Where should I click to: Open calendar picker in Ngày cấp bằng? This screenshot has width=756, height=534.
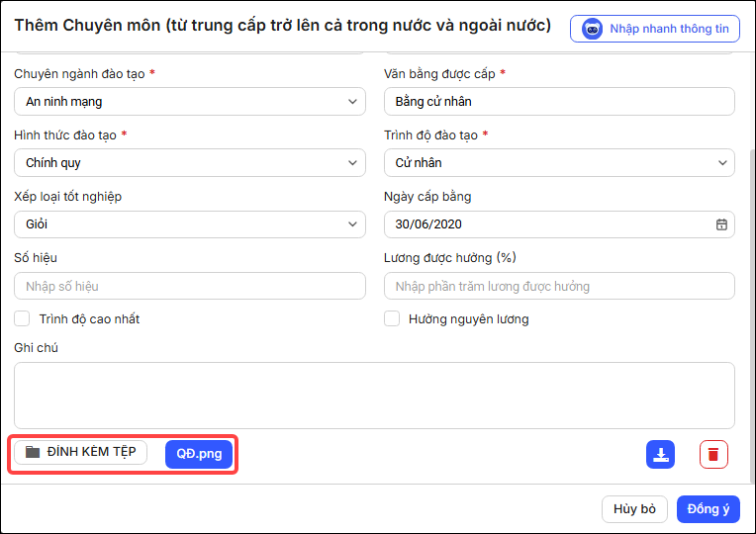point(721,224)
